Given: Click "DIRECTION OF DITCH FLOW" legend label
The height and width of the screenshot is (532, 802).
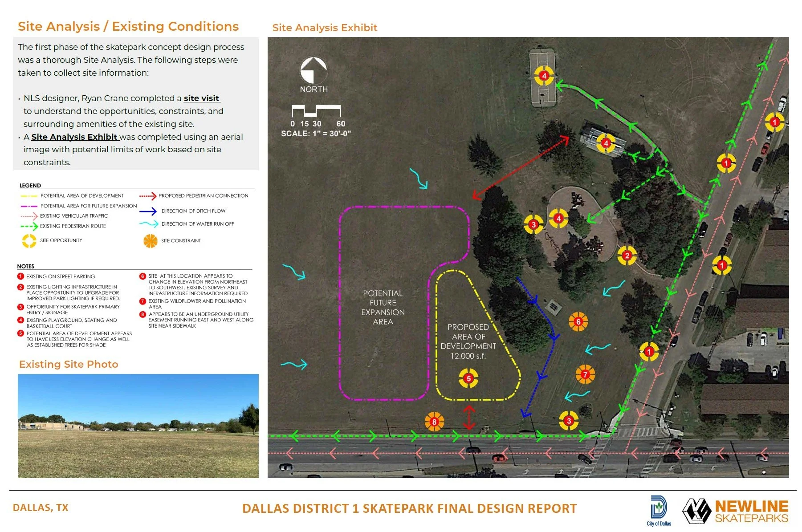Looking at the screenshot, I should click(193, 211).
